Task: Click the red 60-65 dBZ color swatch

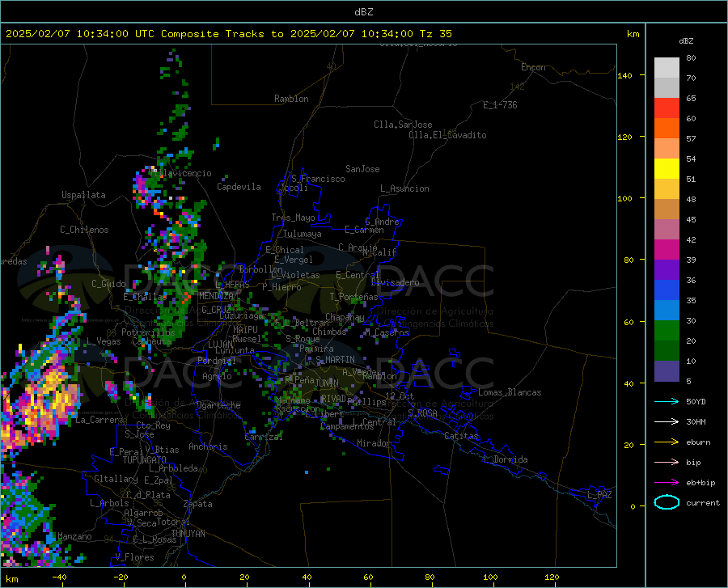Action: pyautogui.click(x=667, y=108)
